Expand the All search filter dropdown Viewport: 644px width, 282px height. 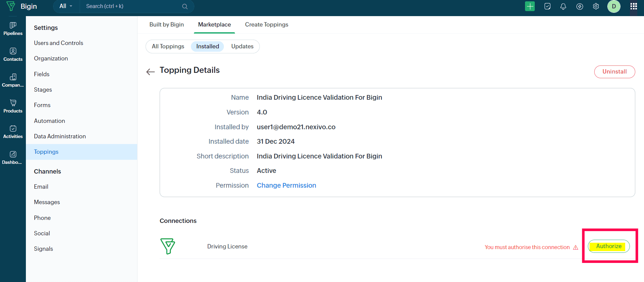pyautogui.click(x=66, y=6)
